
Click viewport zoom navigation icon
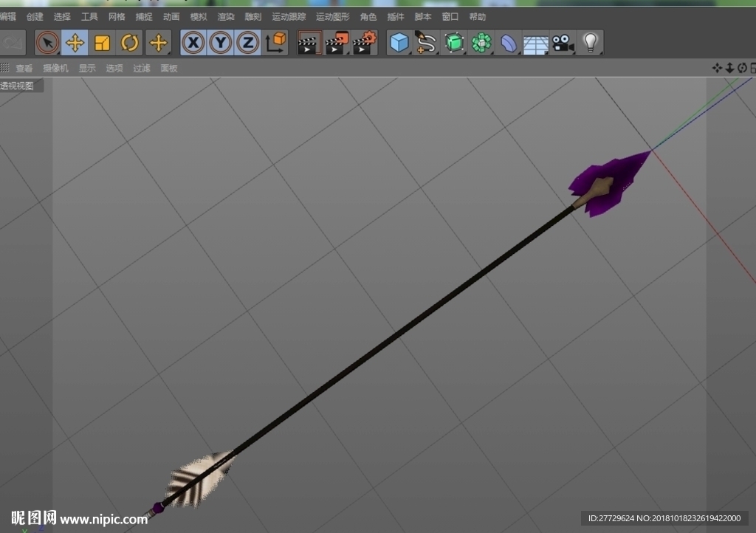pyautogui.click(x=729, y=68)
